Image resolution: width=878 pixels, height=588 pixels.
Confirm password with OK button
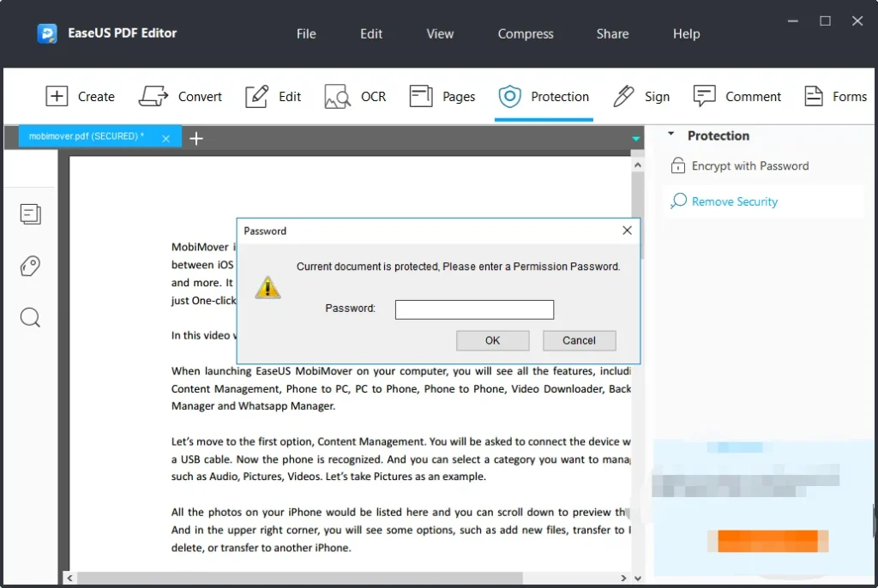(492, 340)
